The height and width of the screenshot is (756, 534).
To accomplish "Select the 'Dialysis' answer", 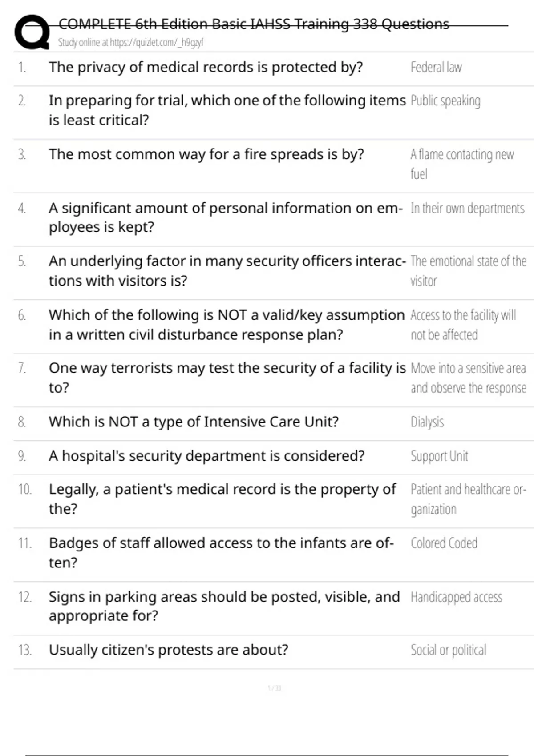I will point(427,422).
